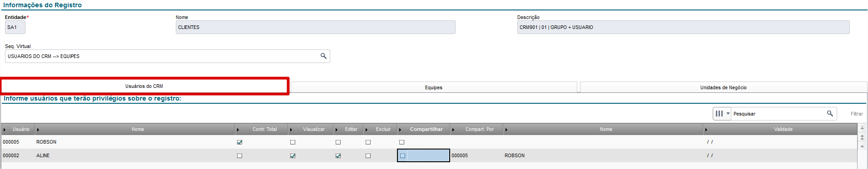Check Excluir for ROBSON
The image size is (868, 169).
click(368, 142)
